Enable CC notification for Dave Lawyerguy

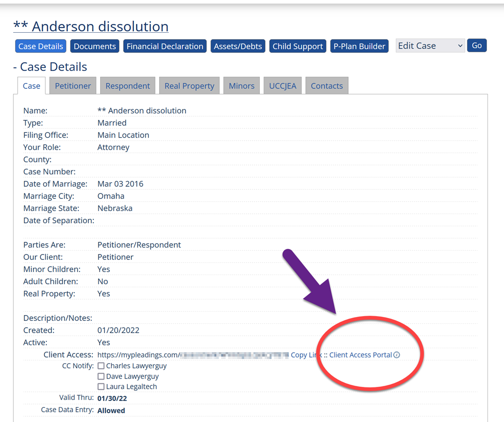click(x=101, y=376)
